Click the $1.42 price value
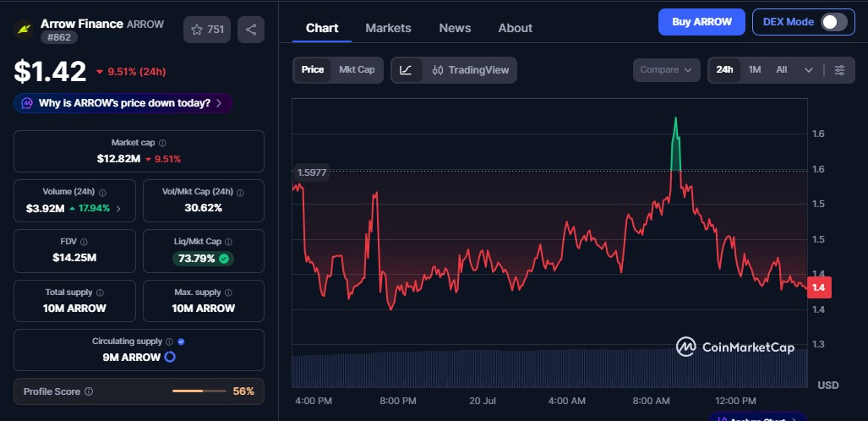The width and height of the screenshot is (868, 421). [51, 72]
